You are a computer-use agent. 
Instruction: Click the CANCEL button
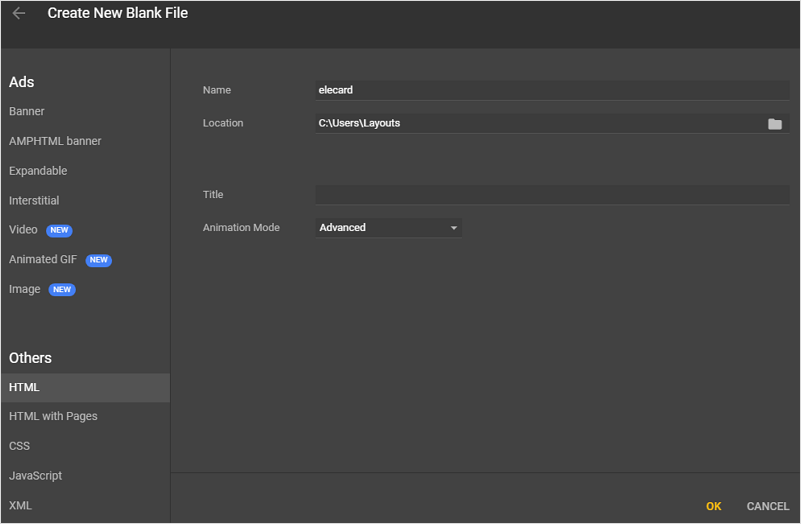(x=767, y=506)
